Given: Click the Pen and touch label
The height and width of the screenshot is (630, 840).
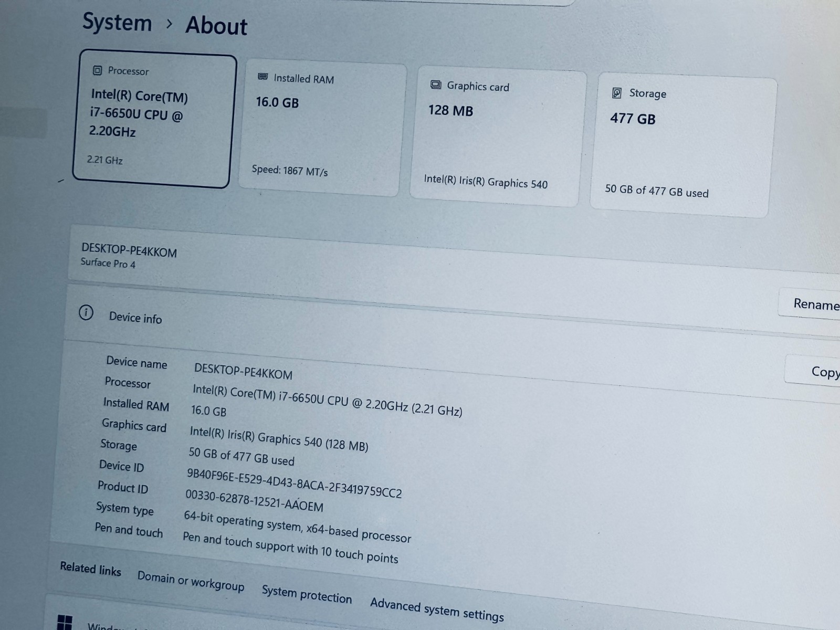Looking at the screenshot, I should (129, 530).
